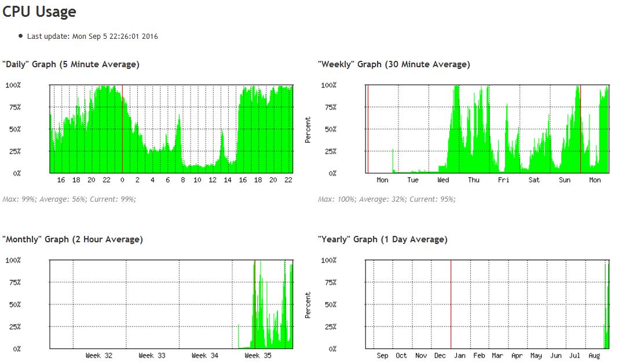Click the May label on Yearly graph
644x364 pixels.
pos(536,355)
